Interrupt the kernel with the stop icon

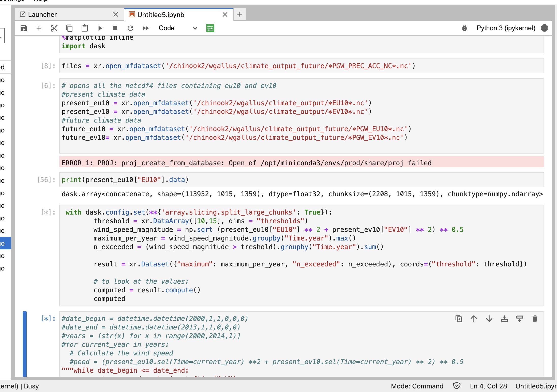pyautogui.click(x=115, y=28)
